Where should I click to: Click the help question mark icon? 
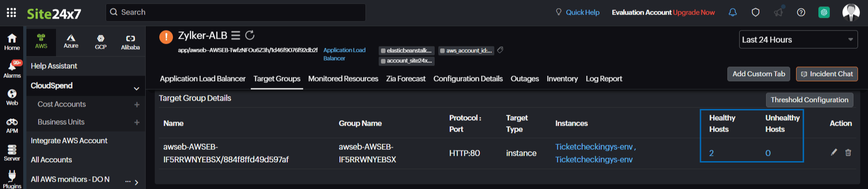pyautogui.click(x=801, y=12)
